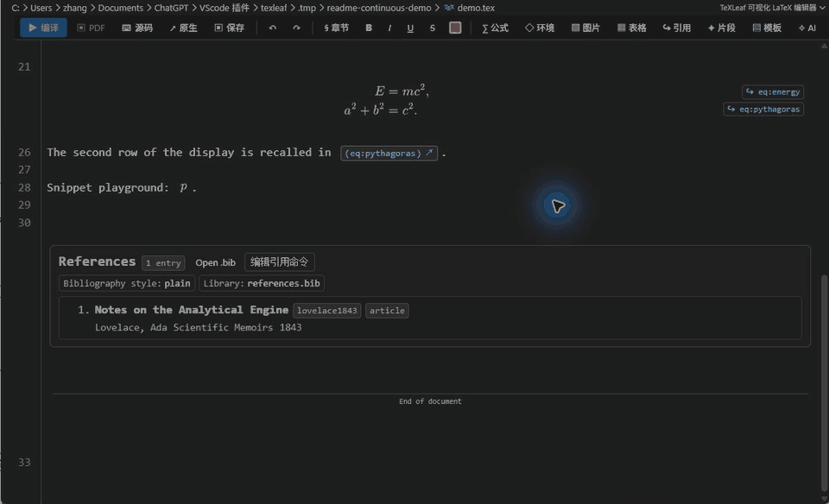
Task: Click the '1 entry' badge
Action: click(163, 262)
